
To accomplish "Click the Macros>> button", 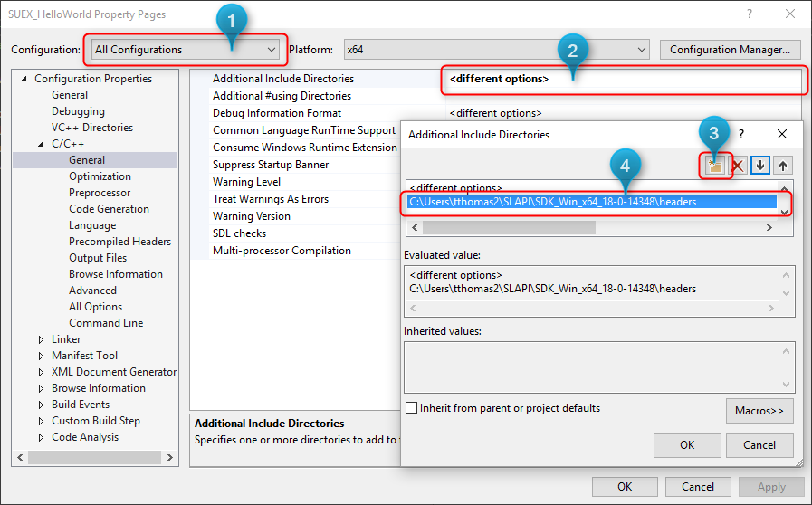I will 759,411.
